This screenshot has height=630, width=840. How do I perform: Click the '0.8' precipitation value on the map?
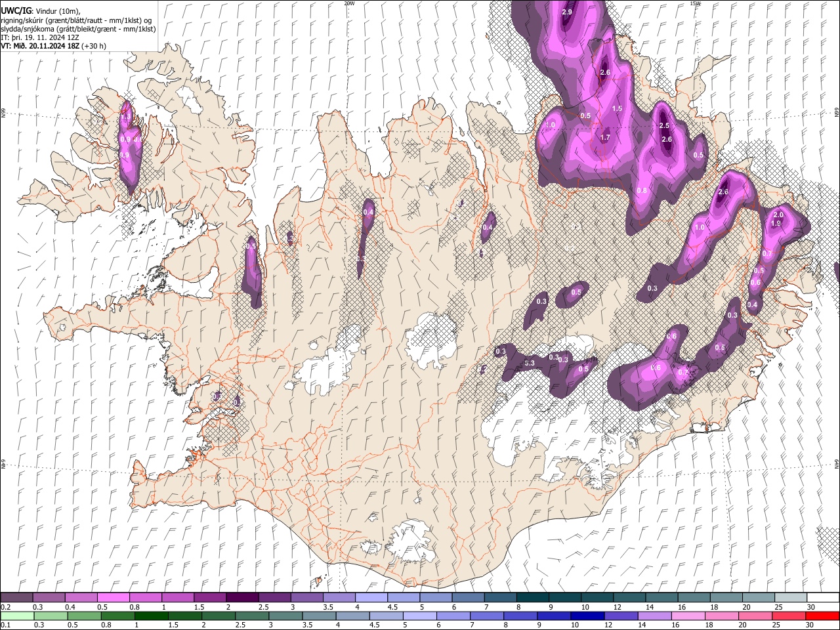tap(642, 191)
